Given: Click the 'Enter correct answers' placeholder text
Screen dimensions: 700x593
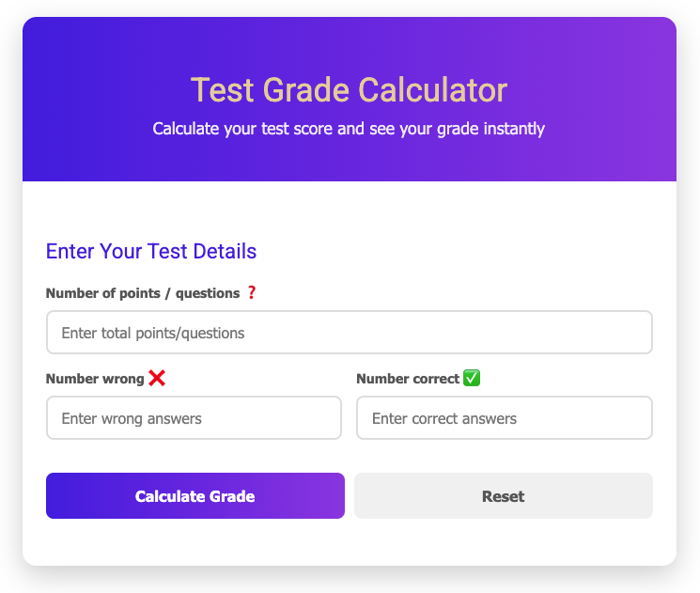Looking at the screenshot, I should 444,419.
